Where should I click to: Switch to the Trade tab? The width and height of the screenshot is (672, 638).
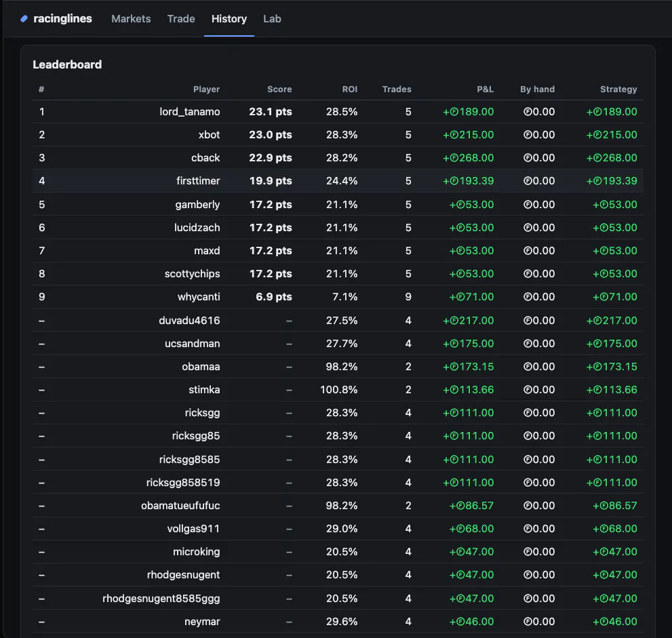pyautogui.click(x=181, y=19)
